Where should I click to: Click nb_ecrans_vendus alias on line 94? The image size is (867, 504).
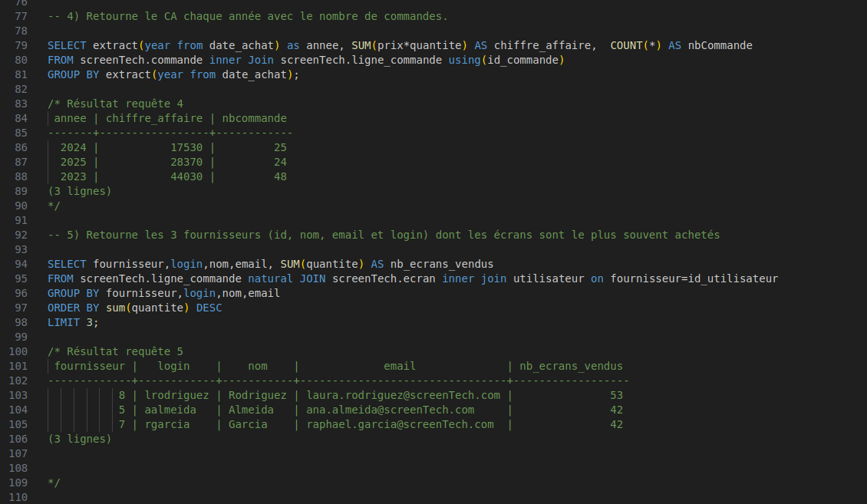[x=441, y=264]
